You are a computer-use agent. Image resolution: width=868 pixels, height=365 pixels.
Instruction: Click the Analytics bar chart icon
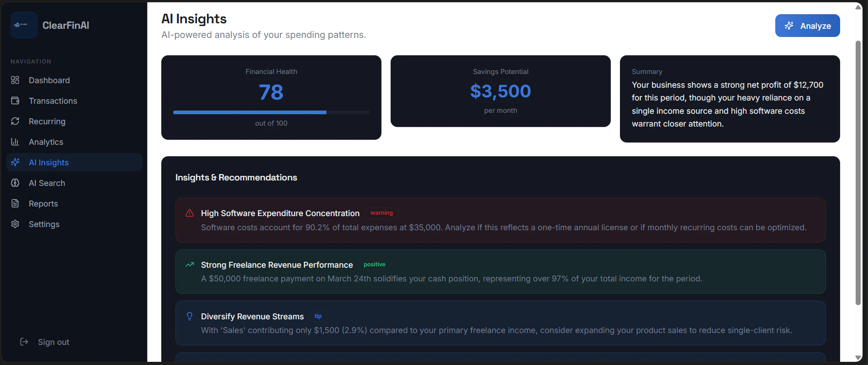pyautogui.click(x=15, y=142)
